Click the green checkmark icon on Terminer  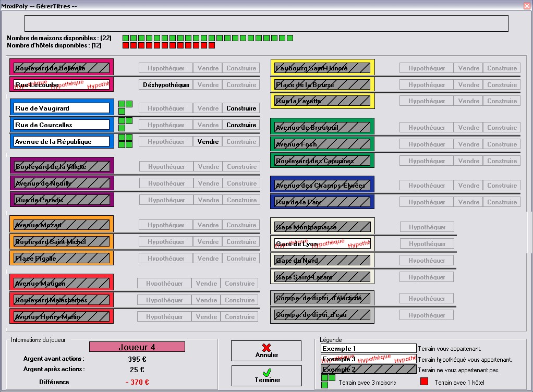point(267,372)
